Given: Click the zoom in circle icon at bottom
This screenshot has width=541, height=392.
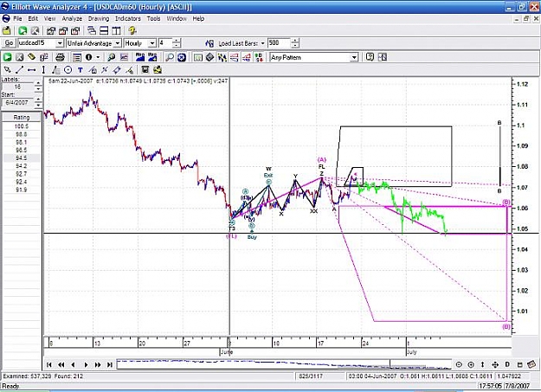Looking at the screenshot, I should [x=471, y=364].
